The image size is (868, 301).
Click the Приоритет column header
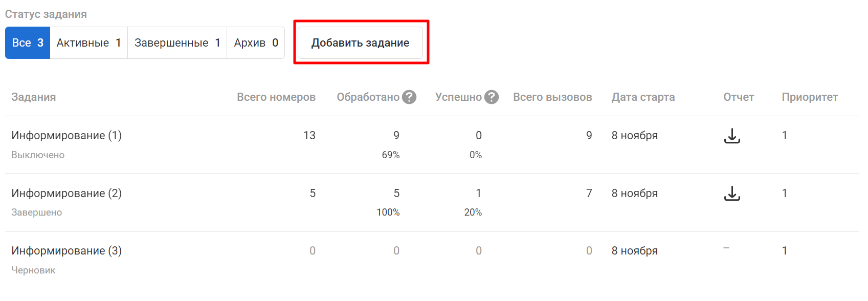click(x=810, y=97)
